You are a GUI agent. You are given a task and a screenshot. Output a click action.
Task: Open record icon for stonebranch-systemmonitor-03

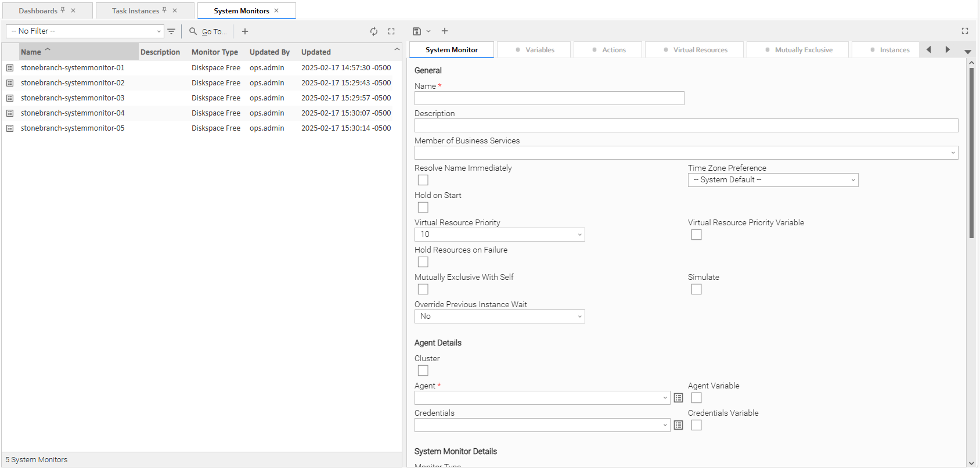tap(10, 98)
